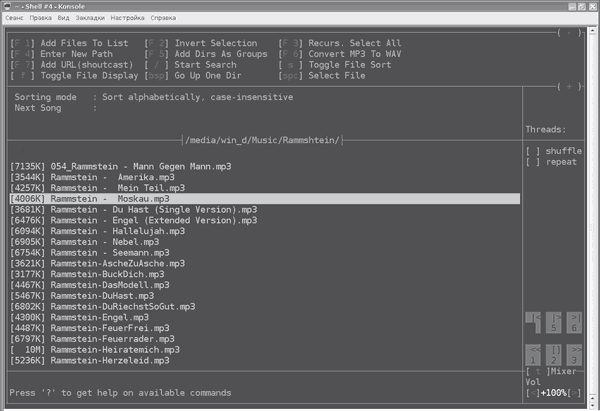The image size is (600, 411).
Task: Open the Закладки menu
Action: [x=88, y=18]
